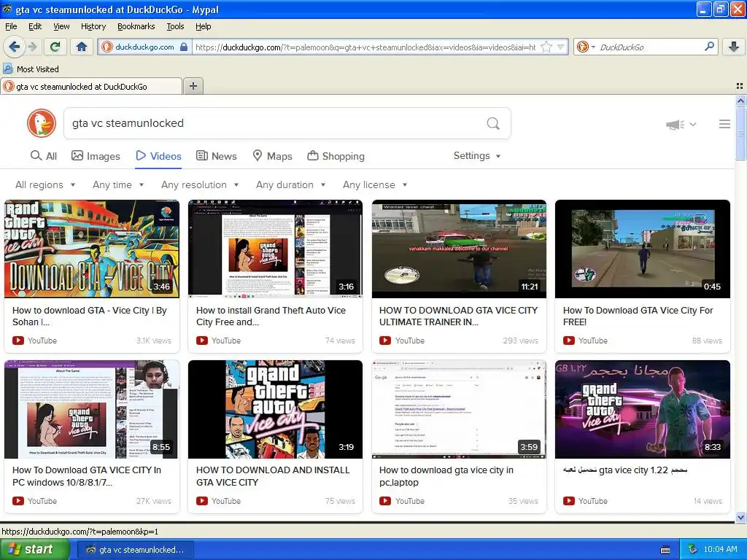Click the Mypal taskbar button
The width and height of the screenshot is (747, 560).
[136, 550]
